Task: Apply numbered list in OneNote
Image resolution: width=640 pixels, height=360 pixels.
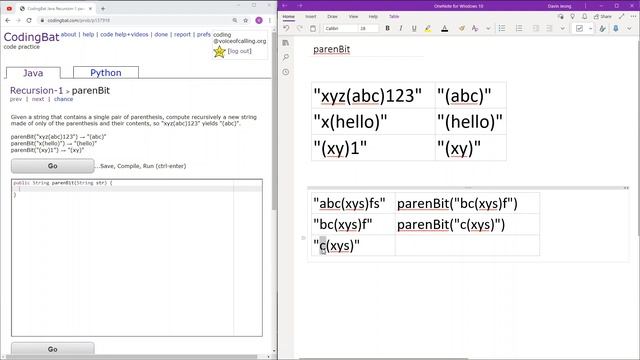Action: (519, 29)
